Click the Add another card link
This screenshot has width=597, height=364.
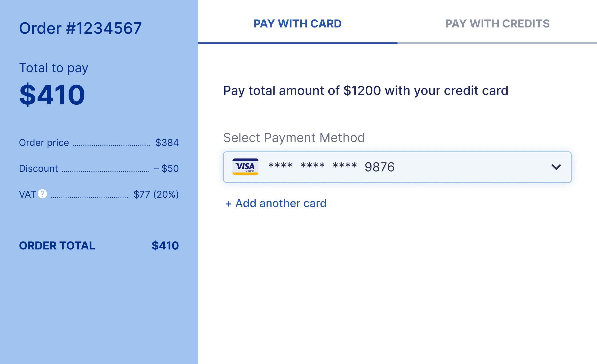click(x=281, y=203)
